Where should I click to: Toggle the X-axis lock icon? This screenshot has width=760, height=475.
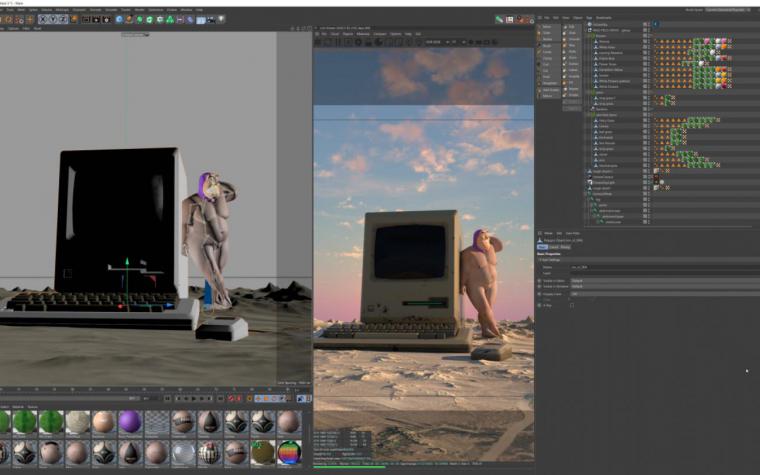(43, 19)
